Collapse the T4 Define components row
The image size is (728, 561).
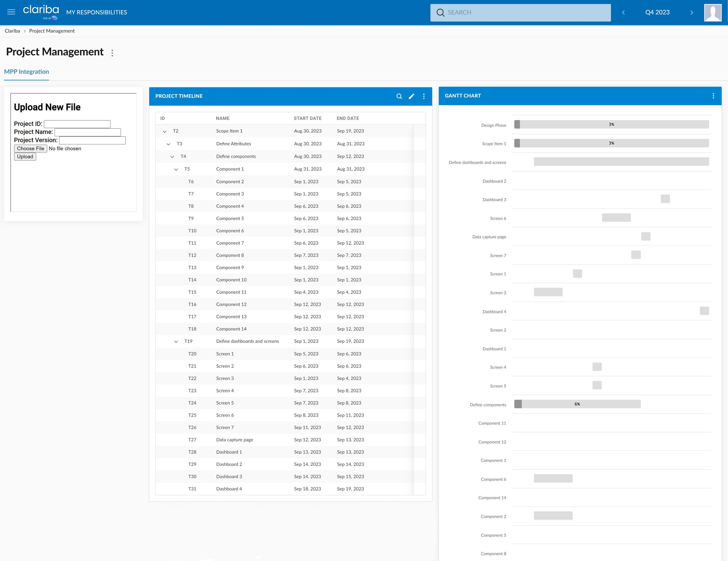pos(172,157)
